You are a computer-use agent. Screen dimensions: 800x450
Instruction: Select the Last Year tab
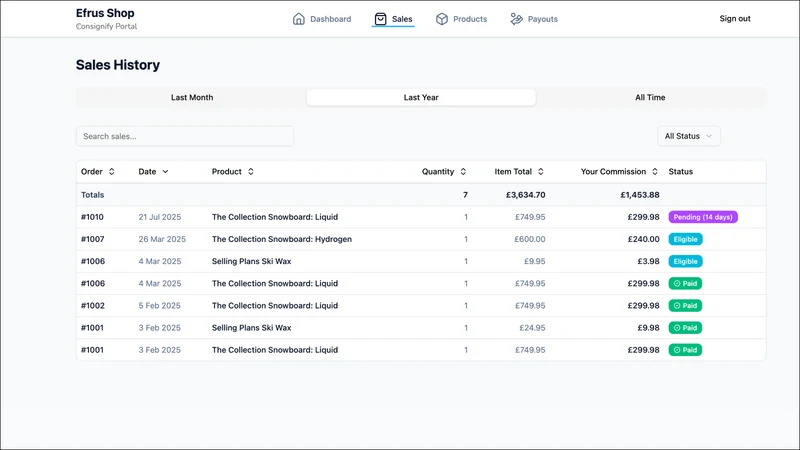click(421, 97)
